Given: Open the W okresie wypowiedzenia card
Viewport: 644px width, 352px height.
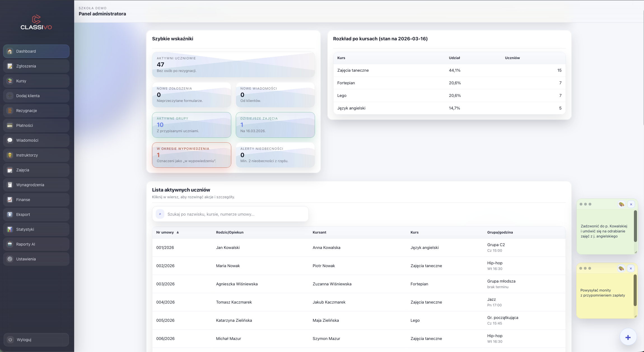Looking at the screenshot, I should click(x=192, y=155).
